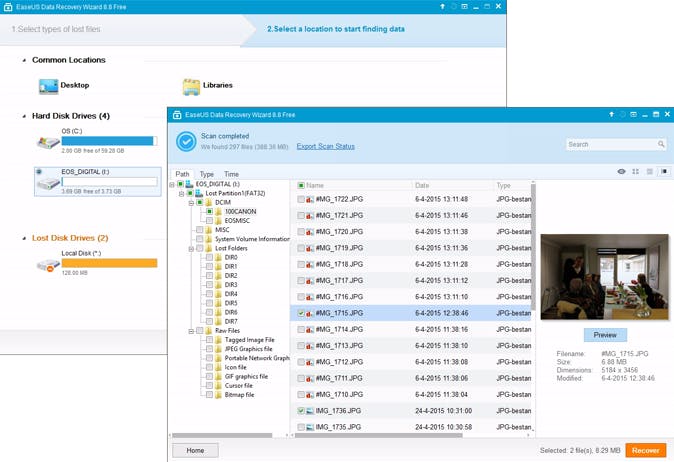The width and height of the screenshot is (674, 462).
Task: Click the Raw Files folder icon
Action: 209,331
